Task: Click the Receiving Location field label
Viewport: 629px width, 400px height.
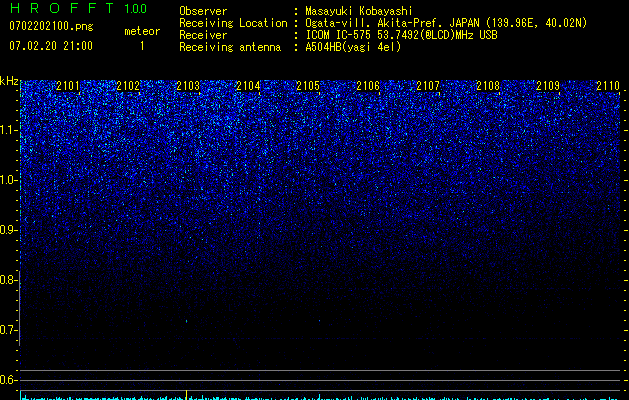Action: tap(233, 23)
